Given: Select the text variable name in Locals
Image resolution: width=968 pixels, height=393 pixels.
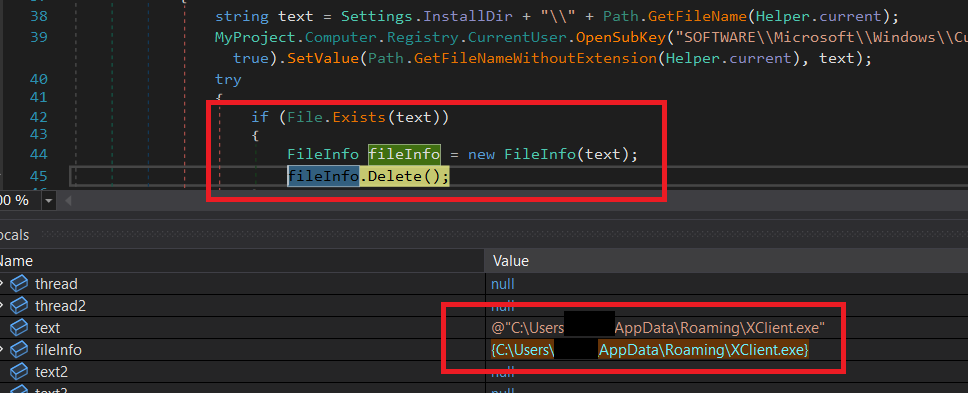Looking at the screenshot, I should (48, 328).
